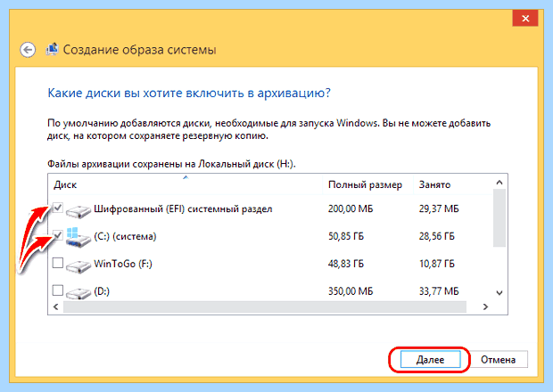The height and width of the screenshot is (392, 553).
Task: Sort by the Занято column header
Action: (x=453, y=184)
